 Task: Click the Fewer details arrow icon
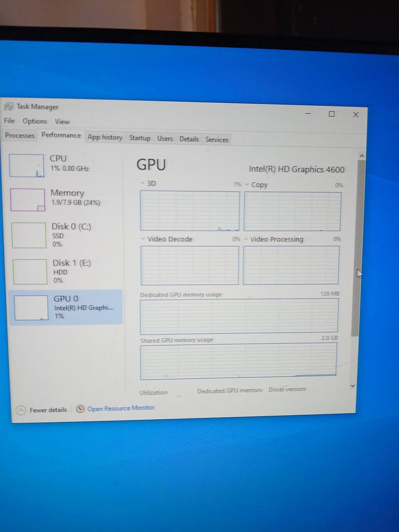pos(21,410)
